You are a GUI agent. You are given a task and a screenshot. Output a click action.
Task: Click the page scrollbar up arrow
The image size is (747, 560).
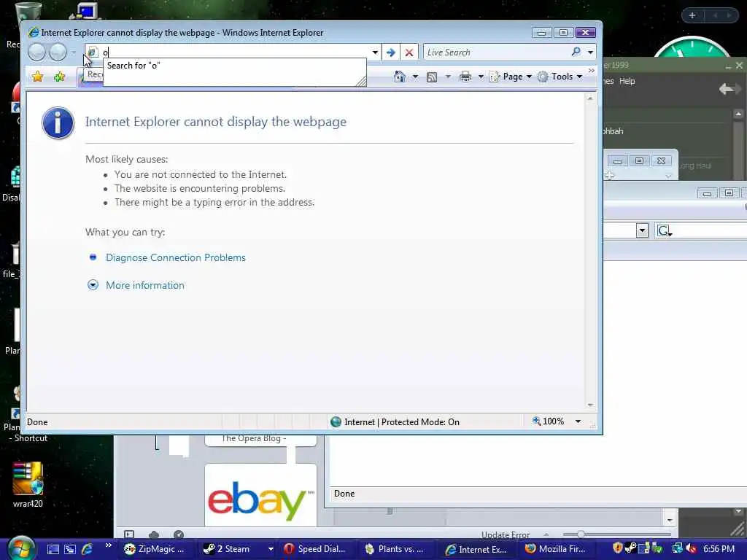point(589,98)
